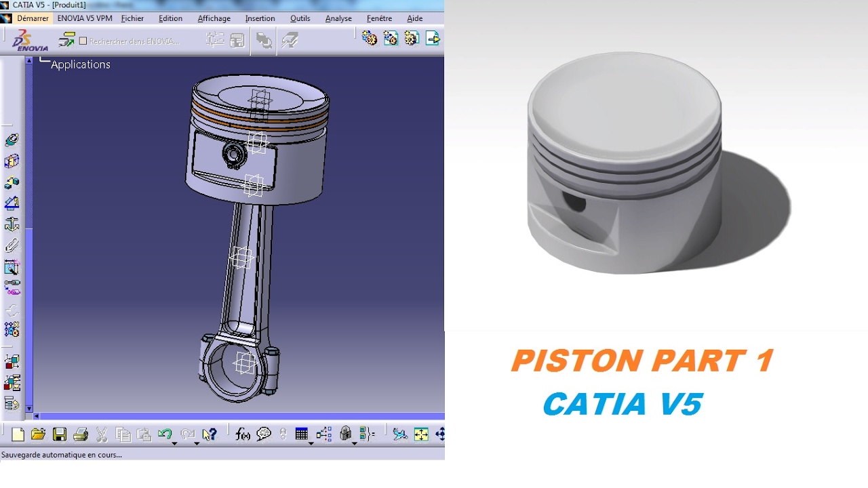Open the Démarrer menu
868x488 pixels.
pos(33,18)
